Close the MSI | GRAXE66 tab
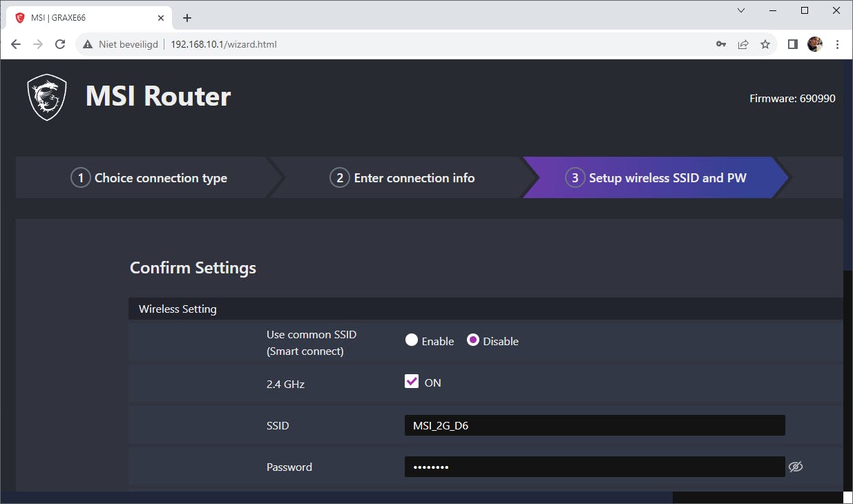 coord(160,18)
